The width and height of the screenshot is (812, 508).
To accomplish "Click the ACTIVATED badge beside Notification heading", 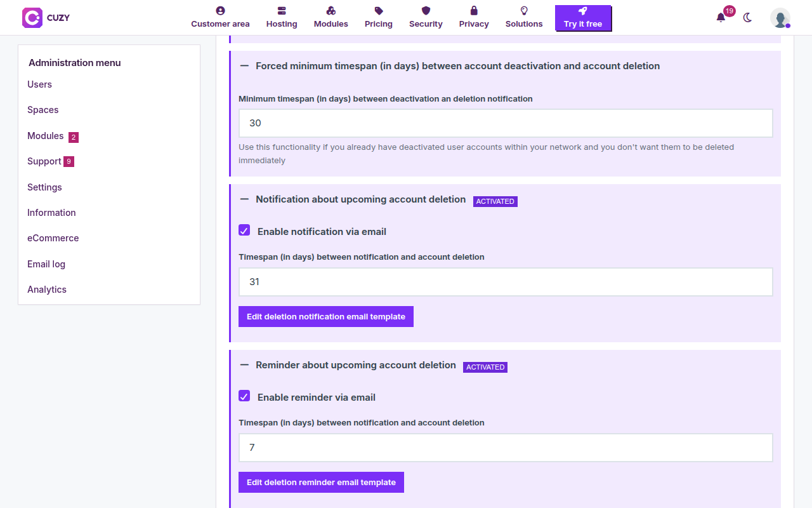I will (x=495, y=201).
